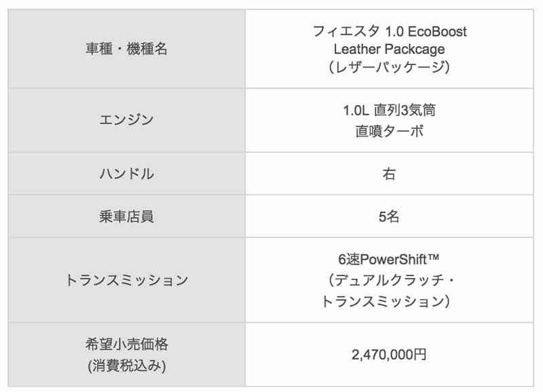This screenshot has height=392, width=543.
Task: Click the ™ symbol after PowerShift
Action: (433, 257)
